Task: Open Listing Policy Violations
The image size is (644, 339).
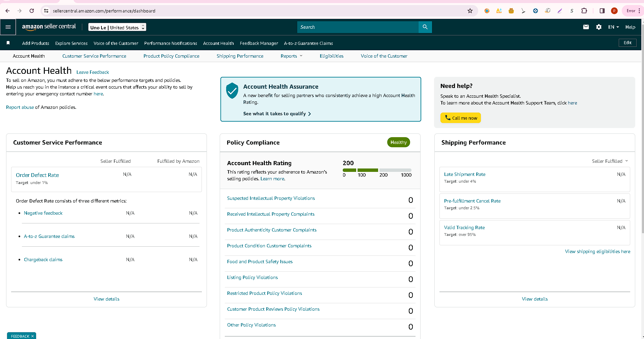Action: coord(252,277)
